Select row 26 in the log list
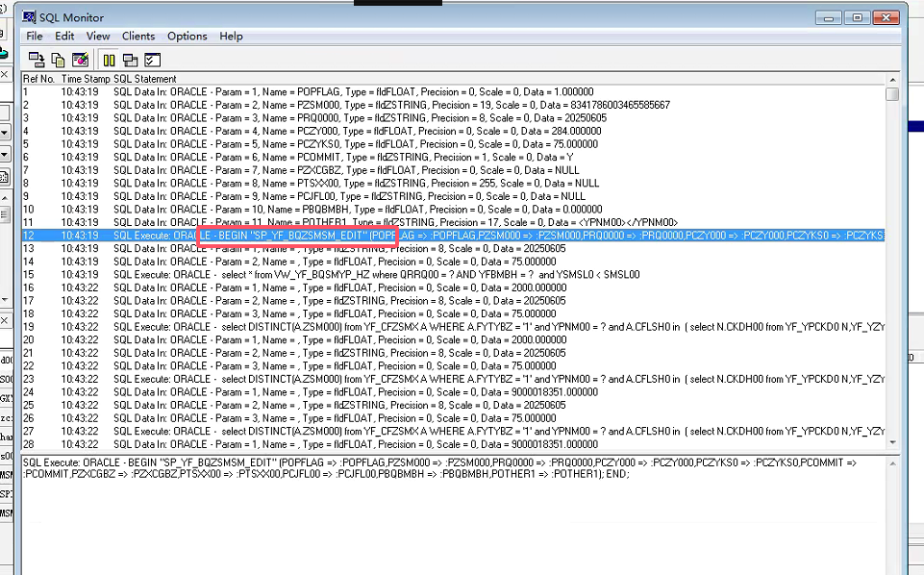Viewport: 924px width, 575px height. (453, 417)
